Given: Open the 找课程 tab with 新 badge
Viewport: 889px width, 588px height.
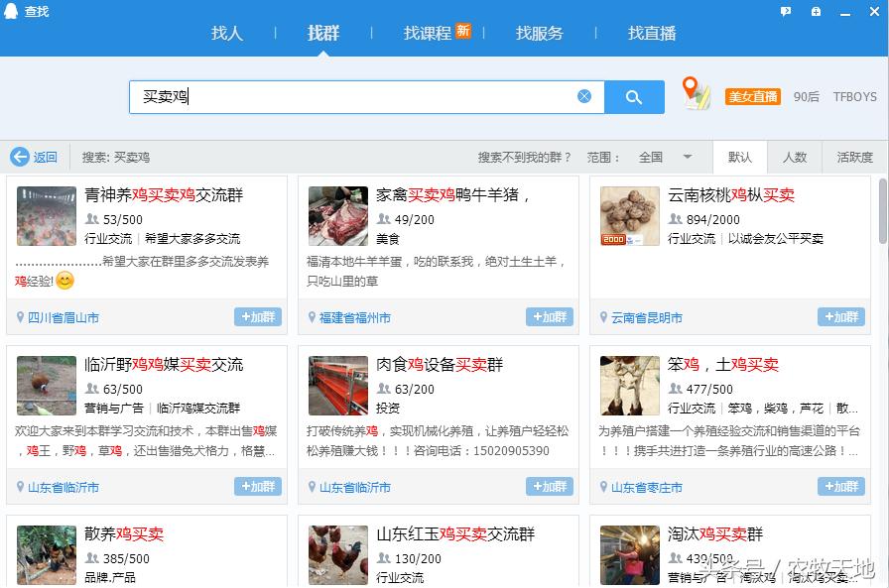Looking at the screenshot, I should coord(431,33).
